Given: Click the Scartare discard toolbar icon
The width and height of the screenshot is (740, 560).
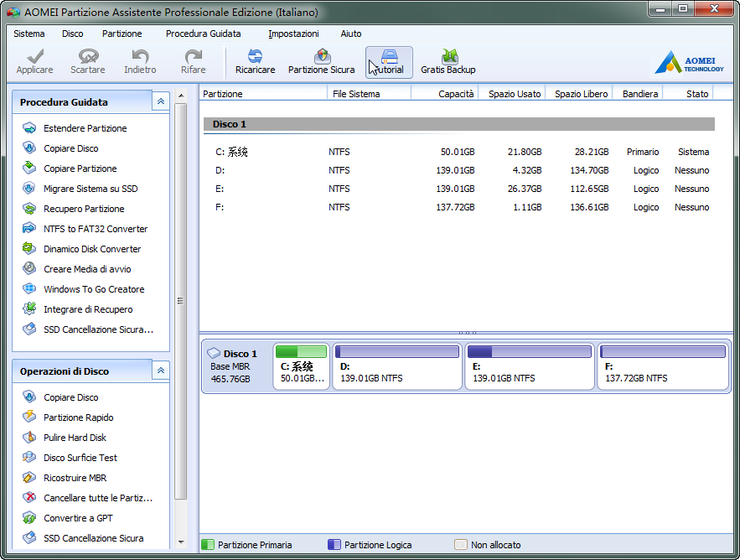Looking at the screenshot, I should [x=88, y=56].
